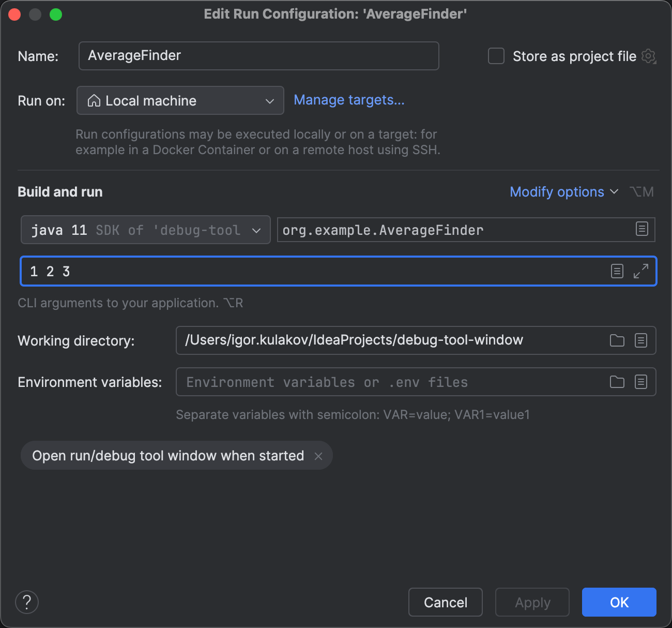The height and width of the screenshot is (628, 672).
Task: Click inside the Name input field
Action: click(x=258, y=55)
